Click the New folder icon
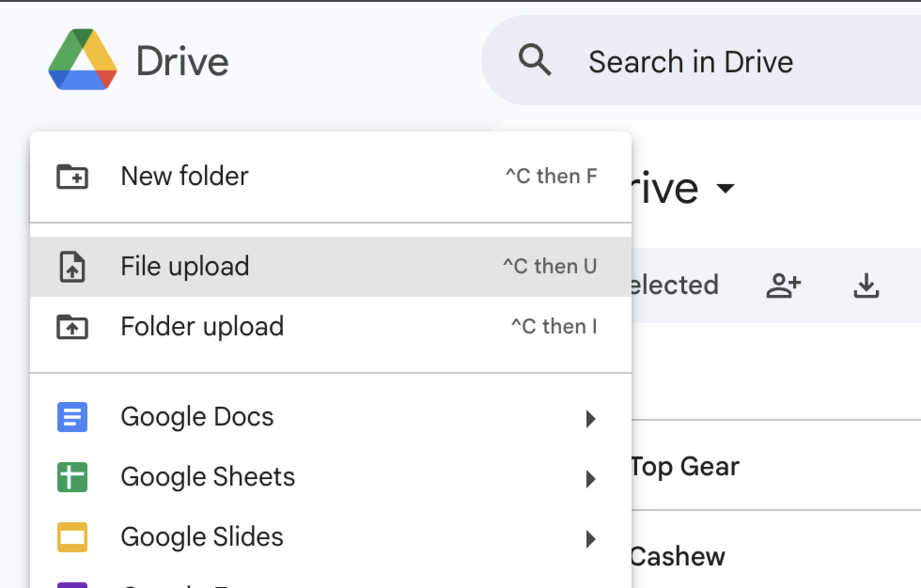The width and height of the screenshot is (921, 588). coord(72,177)
